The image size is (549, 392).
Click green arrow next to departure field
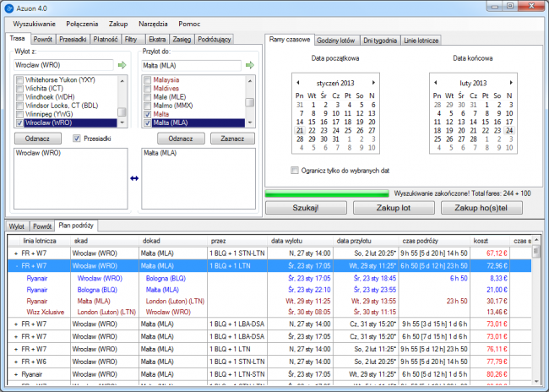click(x=122, y=64)
